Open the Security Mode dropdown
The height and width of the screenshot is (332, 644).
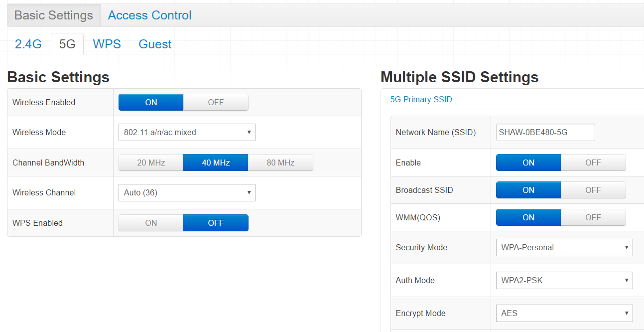click(564, 247)
